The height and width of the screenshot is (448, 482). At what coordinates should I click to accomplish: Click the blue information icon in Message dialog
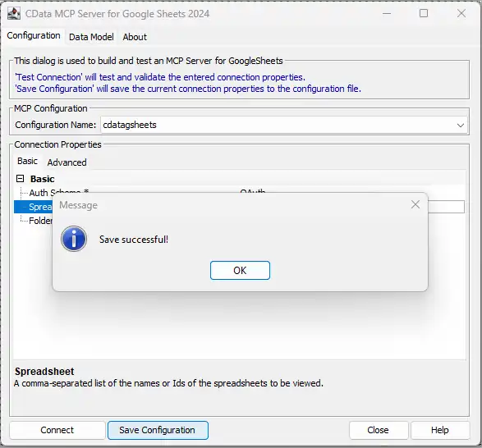coord(74,239)
